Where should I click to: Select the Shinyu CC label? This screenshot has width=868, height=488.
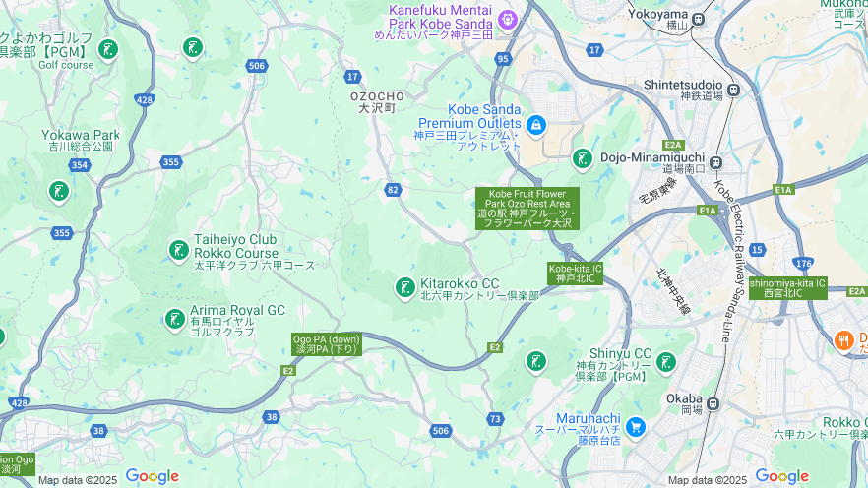tap(620, 353)
